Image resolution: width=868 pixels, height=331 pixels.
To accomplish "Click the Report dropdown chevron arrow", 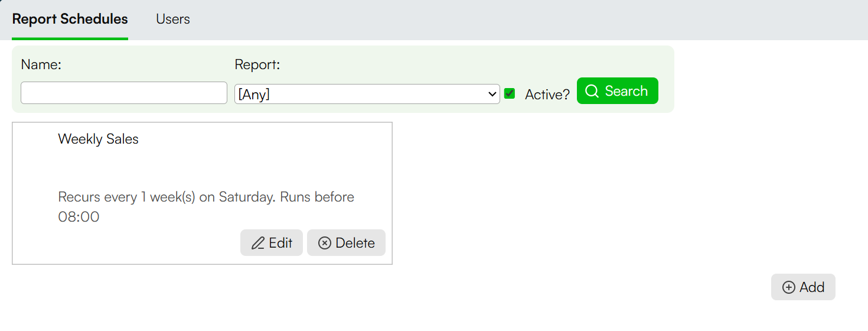I will pyautogui.click(x=492, y=94).
